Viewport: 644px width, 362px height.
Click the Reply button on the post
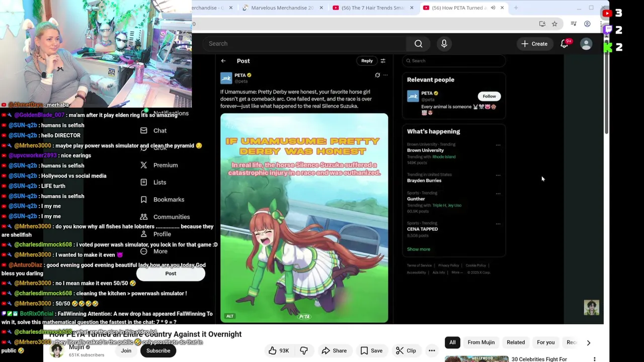coord(367,61)
